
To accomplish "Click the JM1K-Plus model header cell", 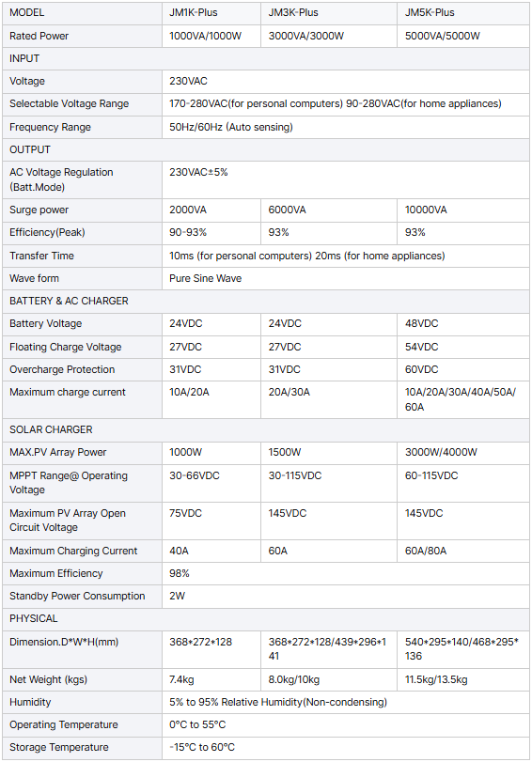I will (x=211, y=12).
